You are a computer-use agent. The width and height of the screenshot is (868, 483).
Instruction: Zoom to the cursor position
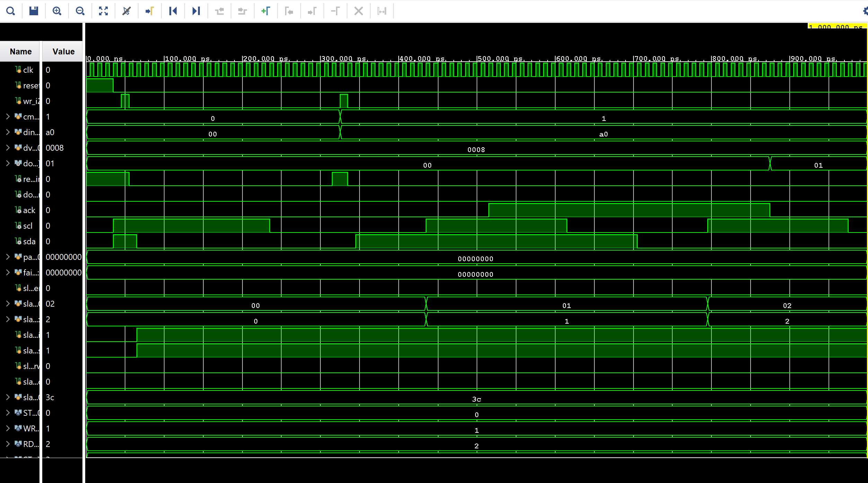point(126,11)
